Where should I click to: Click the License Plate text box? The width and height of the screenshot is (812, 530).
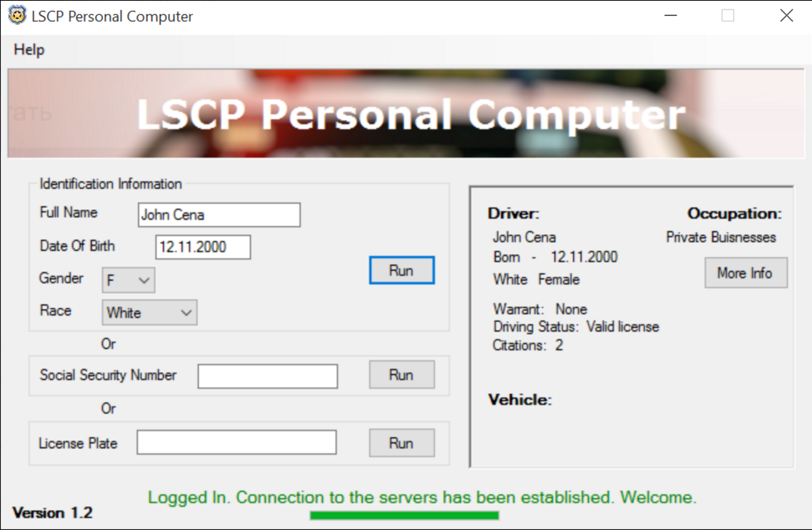click(x=236, y=442)
